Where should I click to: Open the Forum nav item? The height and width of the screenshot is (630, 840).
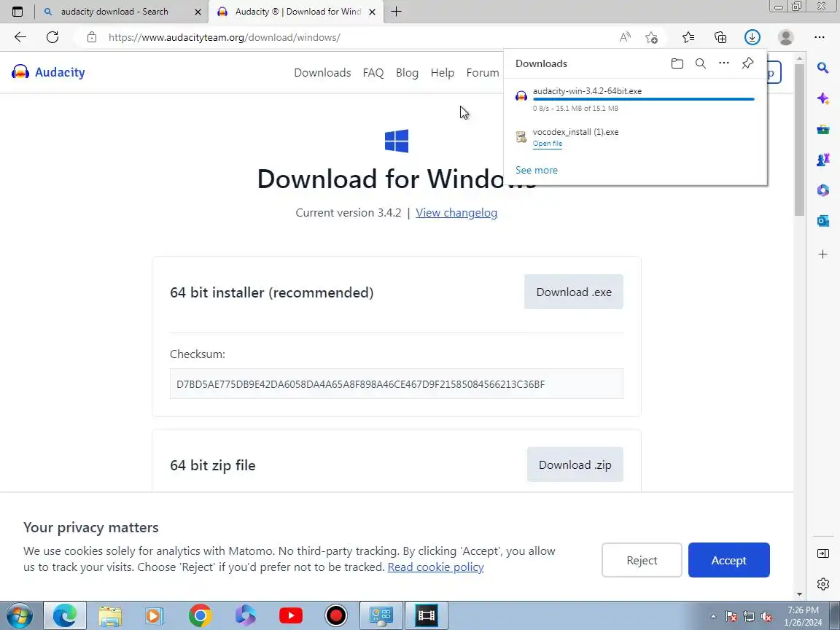point(482,72)
